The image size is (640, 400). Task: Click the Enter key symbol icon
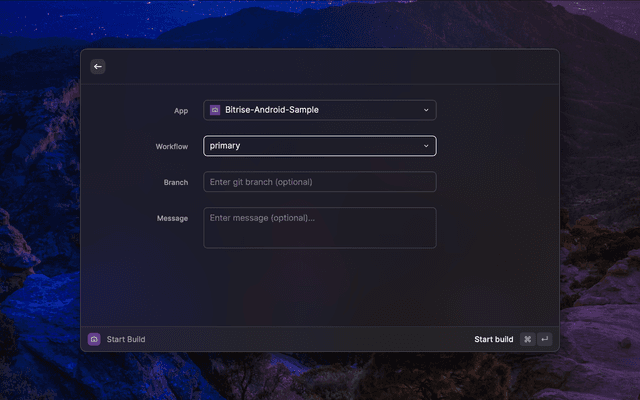[x=544, y=339]
